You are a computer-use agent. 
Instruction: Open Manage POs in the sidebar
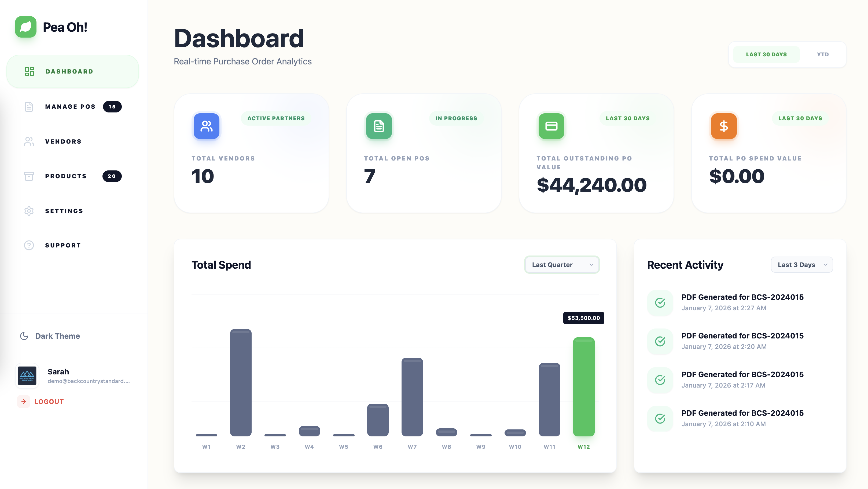coord(70,107)
